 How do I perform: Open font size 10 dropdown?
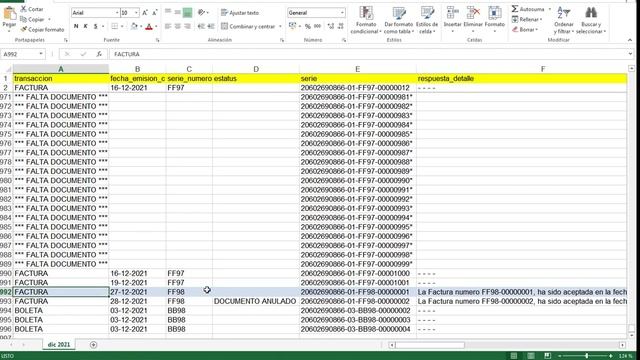click(136, 13)
